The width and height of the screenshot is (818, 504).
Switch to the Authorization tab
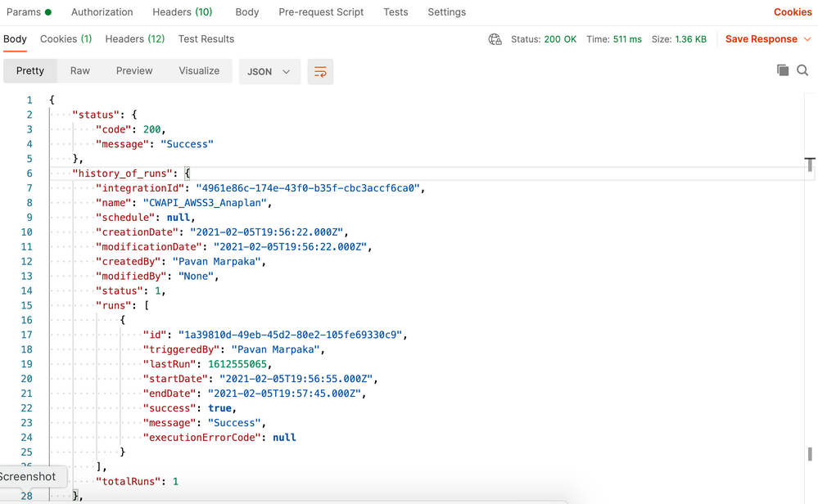(102, 12)
